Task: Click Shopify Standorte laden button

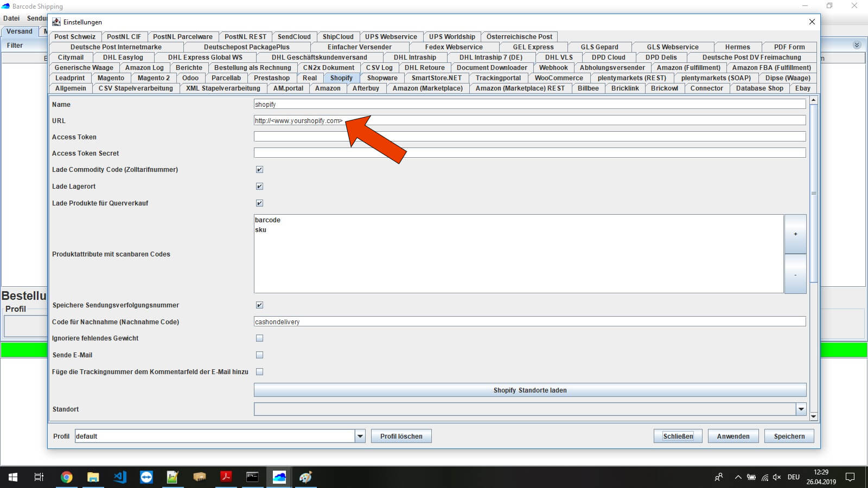Action: click(x=530, y=390)
